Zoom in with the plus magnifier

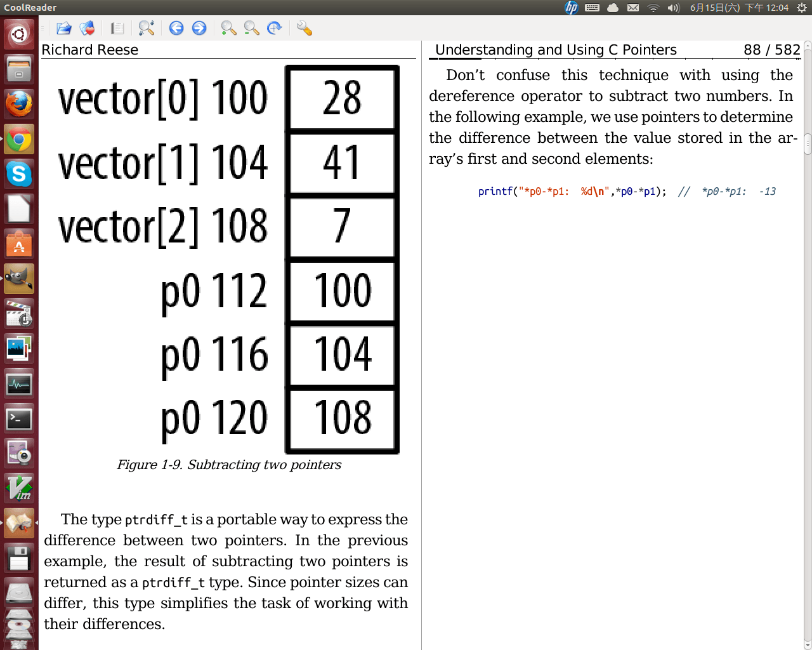click(x=228, y=28)
